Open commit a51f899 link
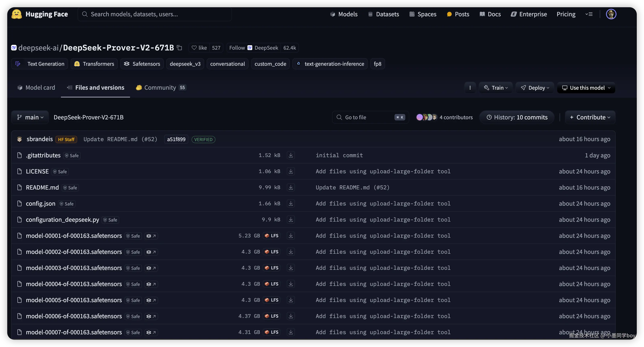The image size is (644, 347). click(x=176, y=139)
